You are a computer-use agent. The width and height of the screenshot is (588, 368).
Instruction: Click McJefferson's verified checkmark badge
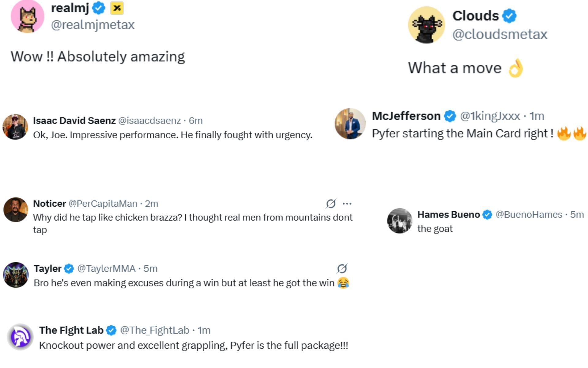(450, 116)
